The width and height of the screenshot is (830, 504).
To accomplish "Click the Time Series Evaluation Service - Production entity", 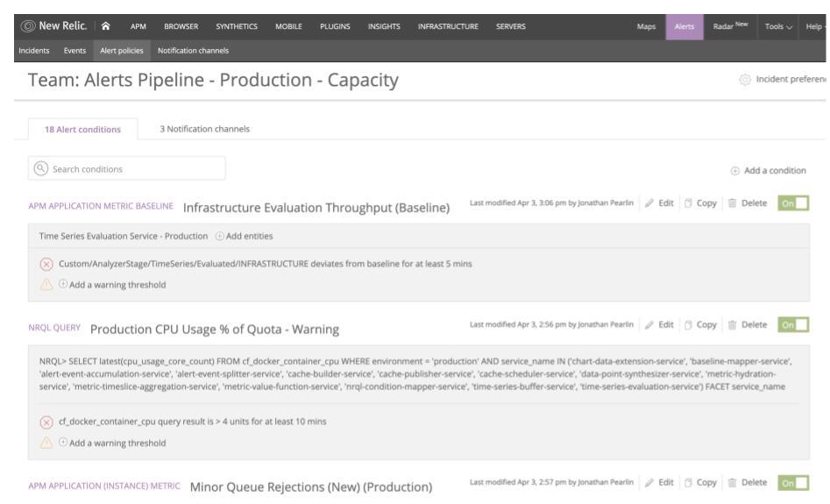I will (x=124, y=236).
